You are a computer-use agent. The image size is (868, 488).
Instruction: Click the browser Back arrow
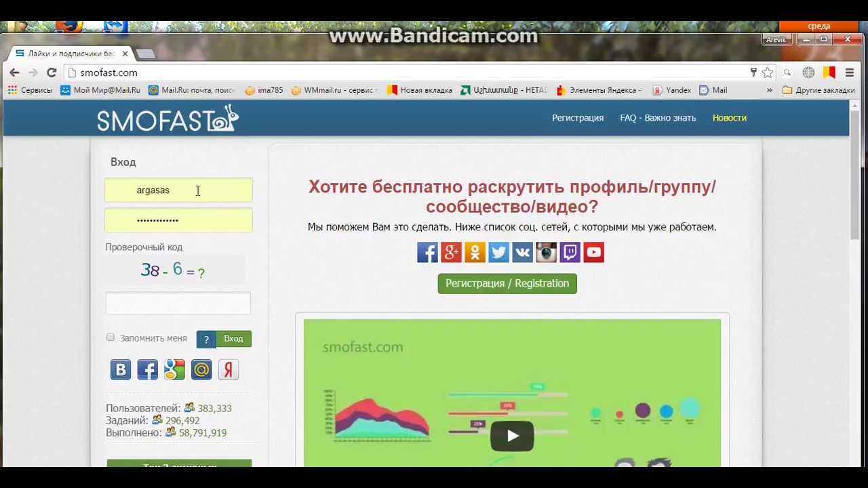click(x=14, y=73)
